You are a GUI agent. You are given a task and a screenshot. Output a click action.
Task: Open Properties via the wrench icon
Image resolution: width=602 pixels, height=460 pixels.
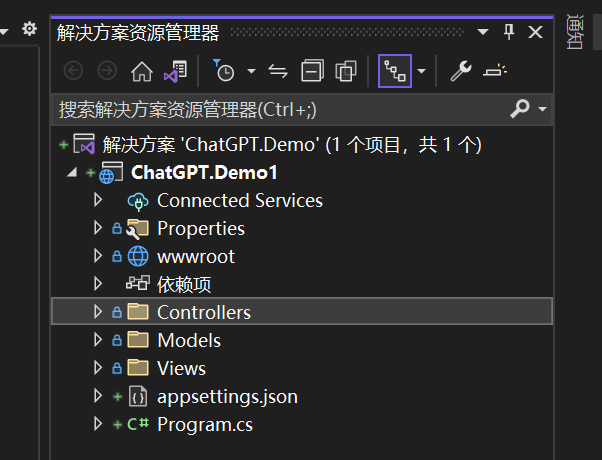tap(461, 71)
